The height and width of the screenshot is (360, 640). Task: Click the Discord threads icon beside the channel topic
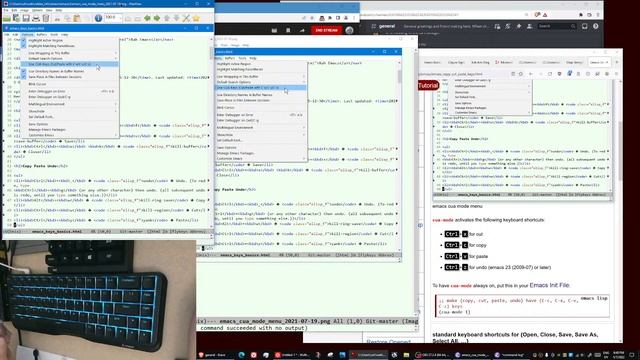click(x=497, y=26)
